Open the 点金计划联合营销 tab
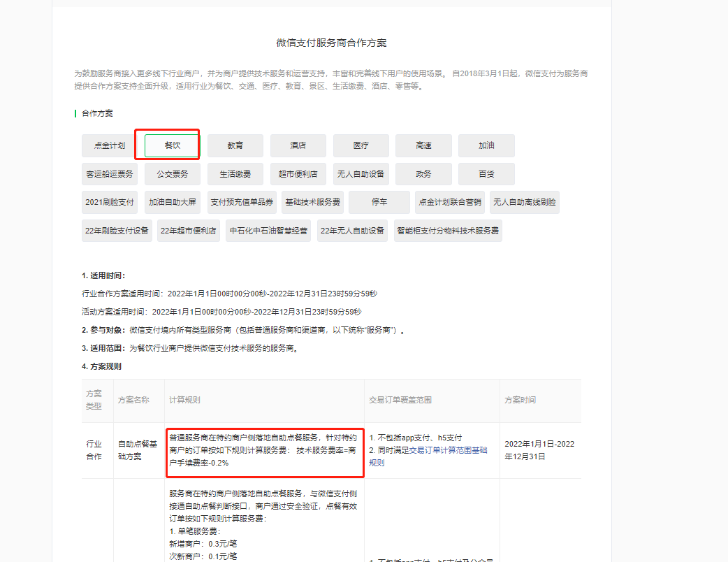Image resolution: width=728 pixels, height=562 pixels. 450,202
